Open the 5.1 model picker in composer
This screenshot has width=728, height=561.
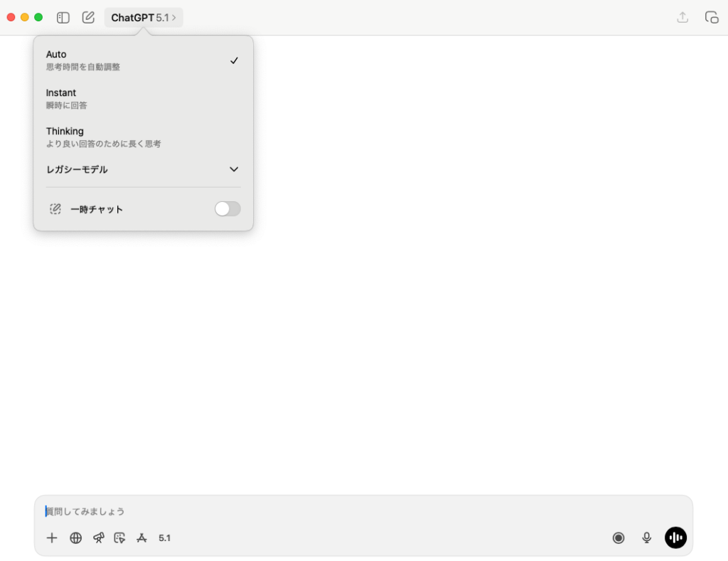click(164, 538)
